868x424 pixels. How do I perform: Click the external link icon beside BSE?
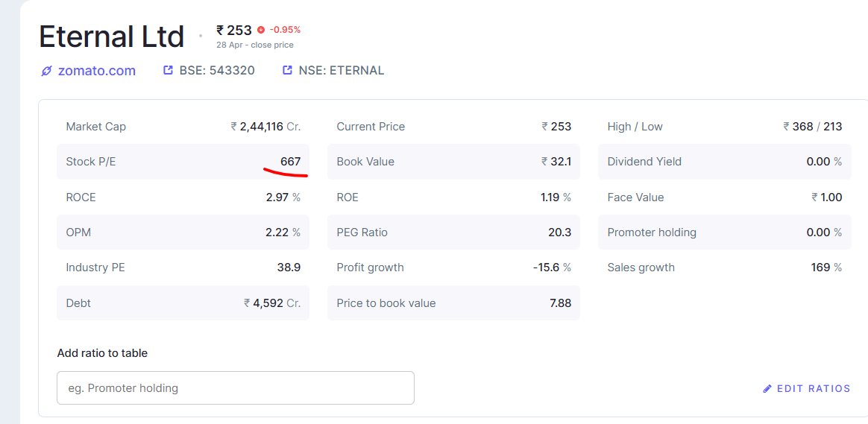coord(169,70)
